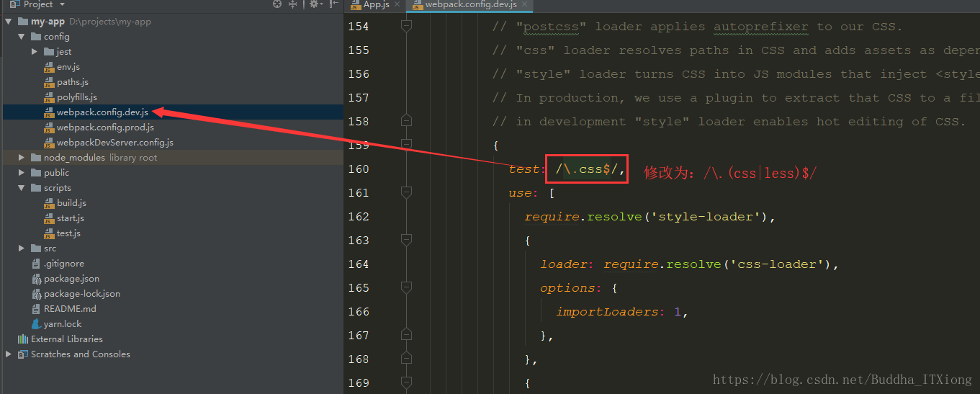Click gutter line number 164

[358, 264]
